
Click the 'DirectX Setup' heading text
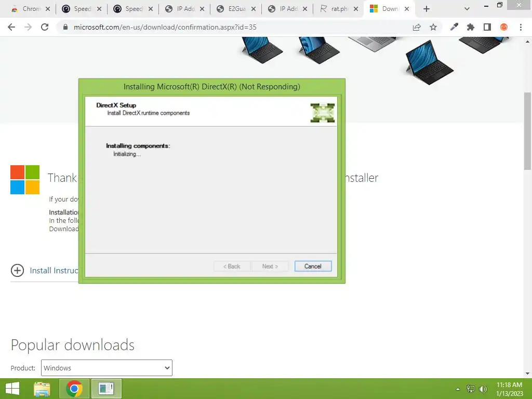pos(116,105)
